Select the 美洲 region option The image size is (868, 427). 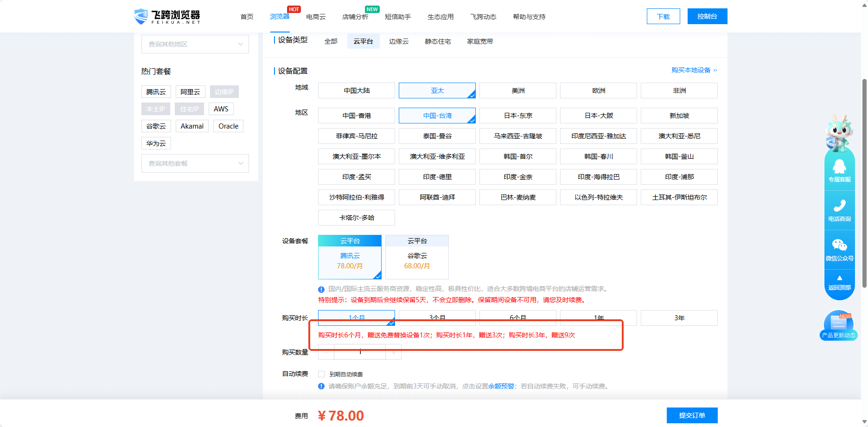[x=517, y=91]
